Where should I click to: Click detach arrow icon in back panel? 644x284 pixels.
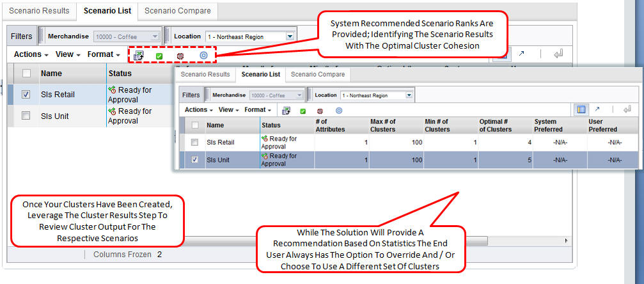point(522,54)
